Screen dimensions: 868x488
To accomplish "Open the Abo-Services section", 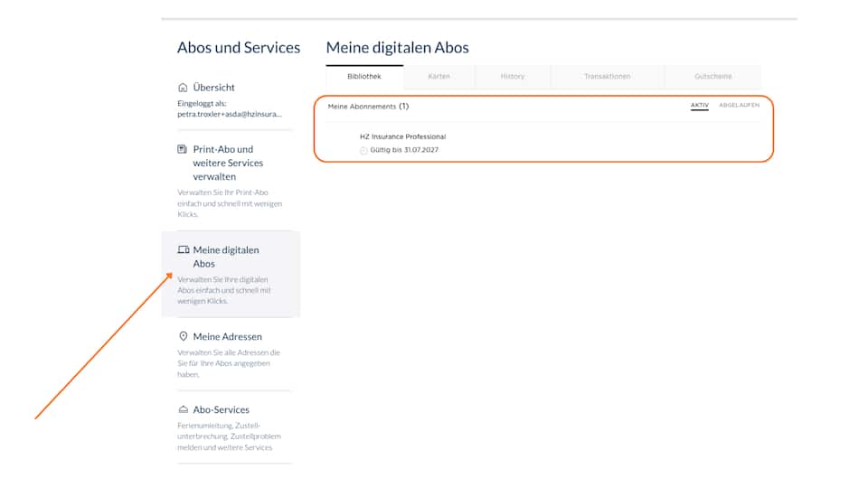I will 222,409.
